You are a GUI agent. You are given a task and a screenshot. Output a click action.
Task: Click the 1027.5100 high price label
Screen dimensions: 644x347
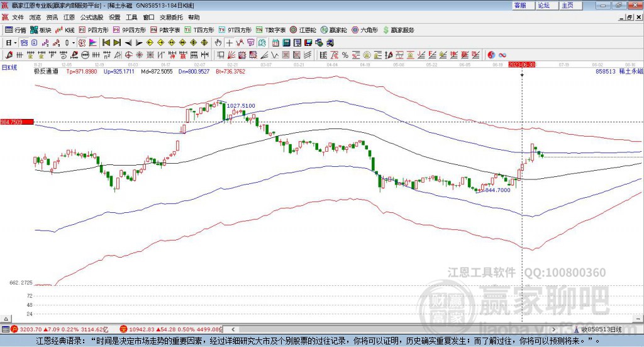point(241,106)
